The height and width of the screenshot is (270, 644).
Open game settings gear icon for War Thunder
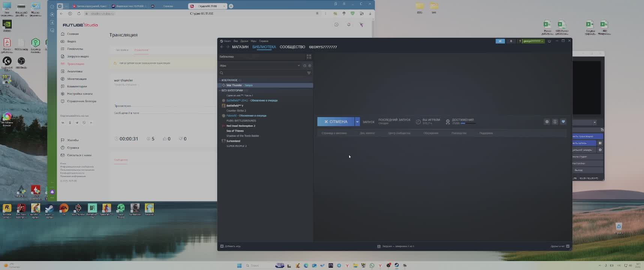[547, 121]
